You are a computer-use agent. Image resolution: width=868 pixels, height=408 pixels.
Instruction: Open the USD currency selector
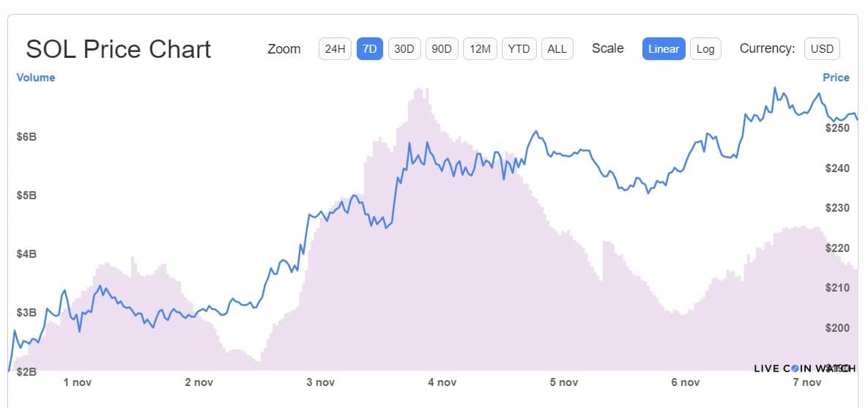823,49
